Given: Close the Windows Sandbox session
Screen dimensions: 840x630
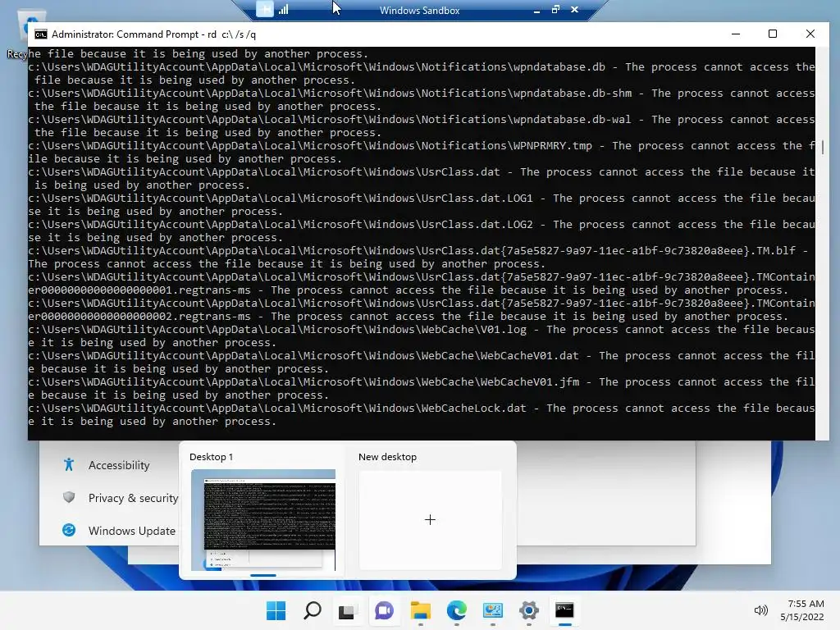Looking at the screenshot, I should pos(575,9).
